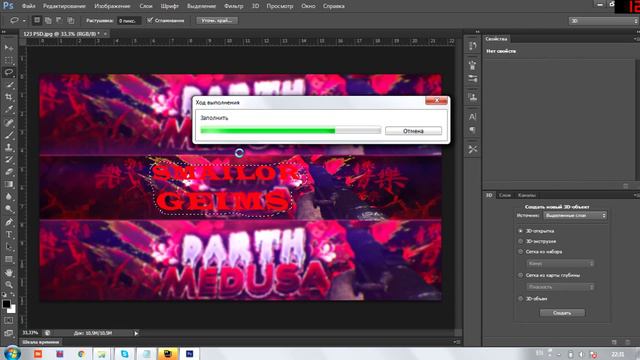The height and width of the screenshot is (360, 640).
Task: Open the mesh preset dropdown under Сетка из набора
Action: (560, 264)
